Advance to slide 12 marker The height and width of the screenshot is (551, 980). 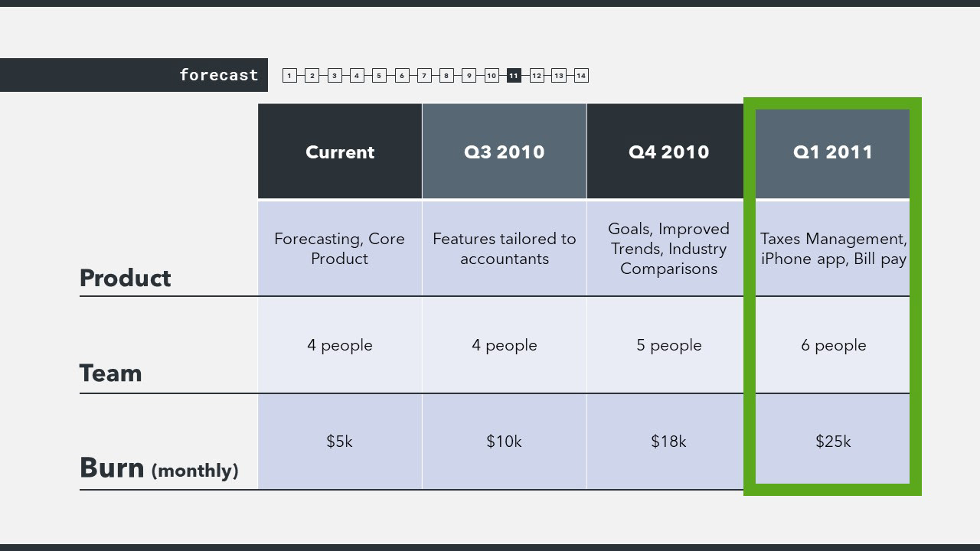point(537,75)
